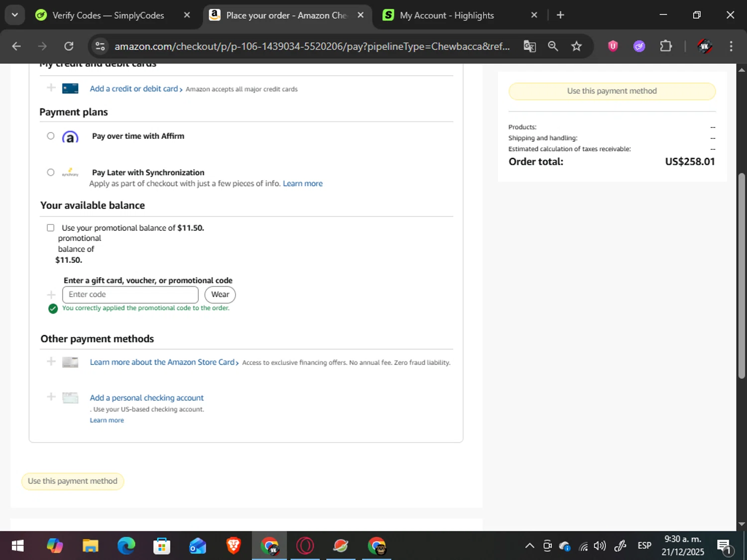
Task: Expand plus icon beside credit card option
Action: 51,88
